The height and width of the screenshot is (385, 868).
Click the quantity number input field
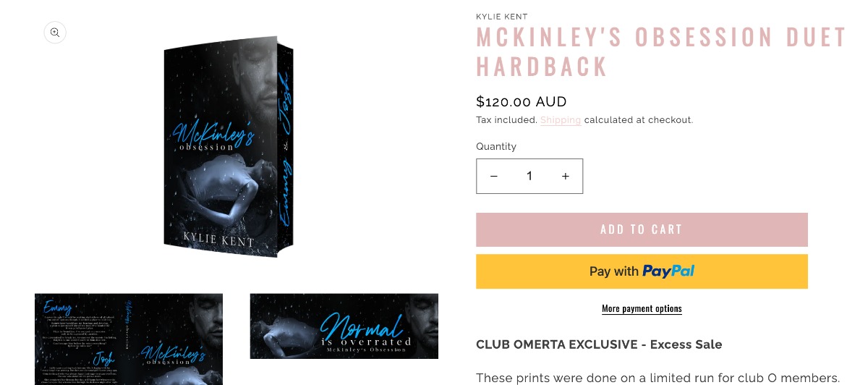click(529, 177)
